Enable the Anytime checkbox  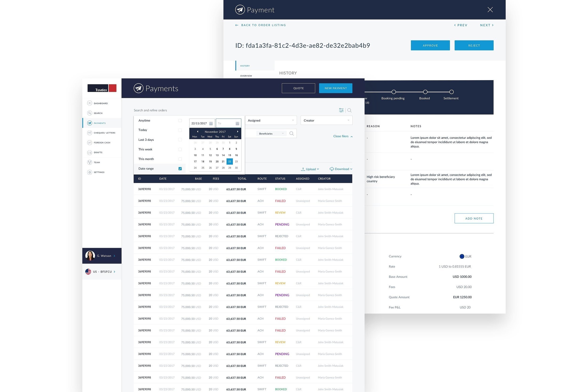pyautogui.click(x=180, y=120)
